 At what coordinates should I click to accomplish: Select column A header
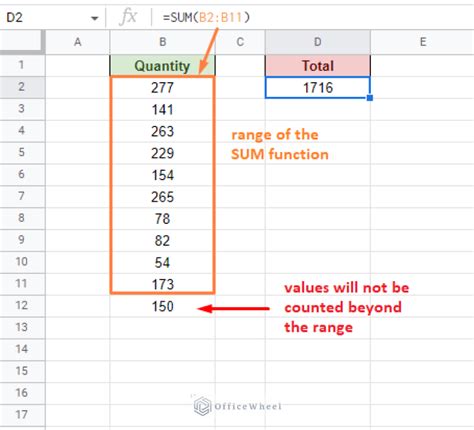pos(77,42)
